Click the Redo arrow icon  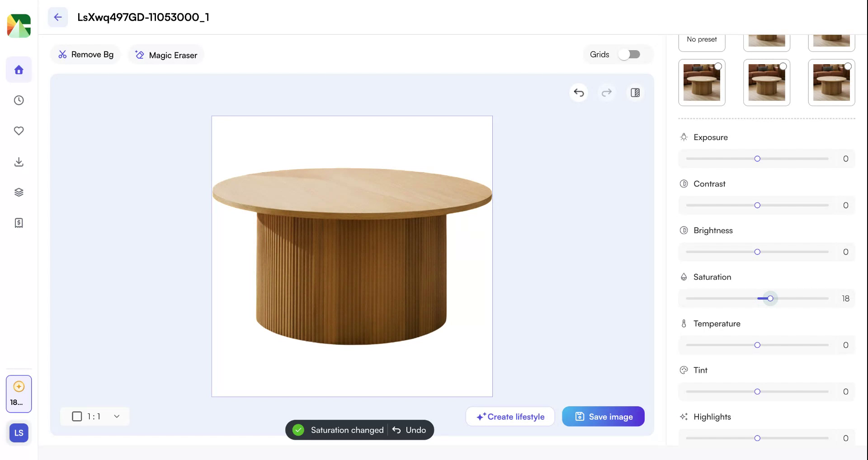pos(607,93)
